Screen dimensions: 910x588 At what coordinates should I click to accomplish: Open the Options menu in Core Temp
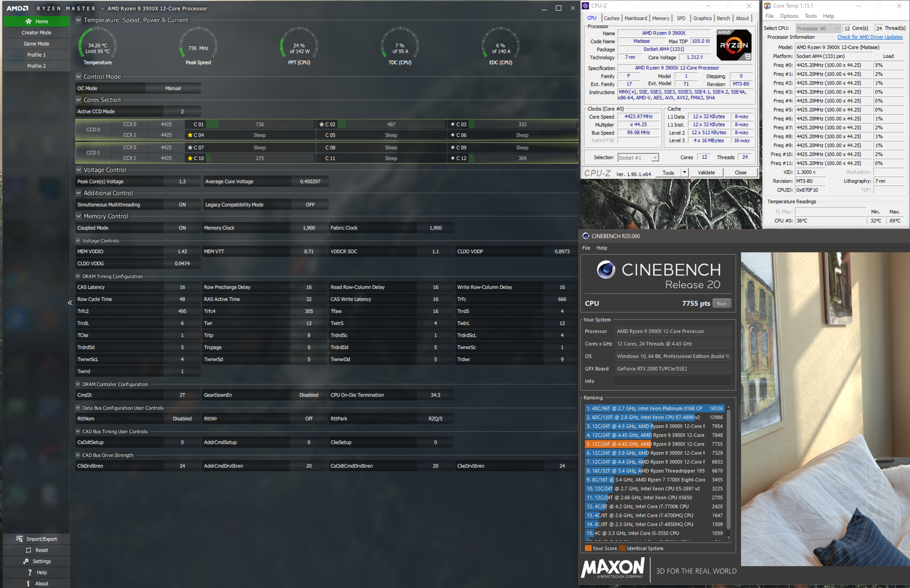pos(789,16)
